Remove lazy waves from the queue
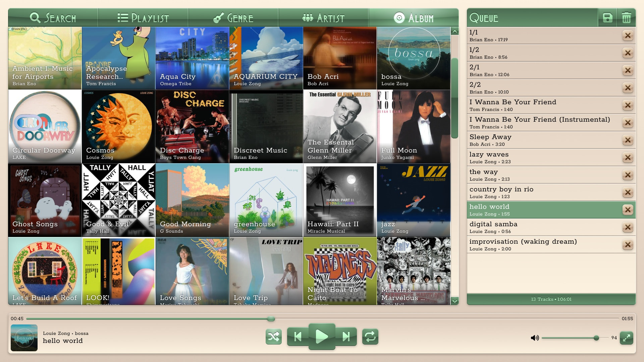Screen dimensions: 644x362 click(628, 158)
